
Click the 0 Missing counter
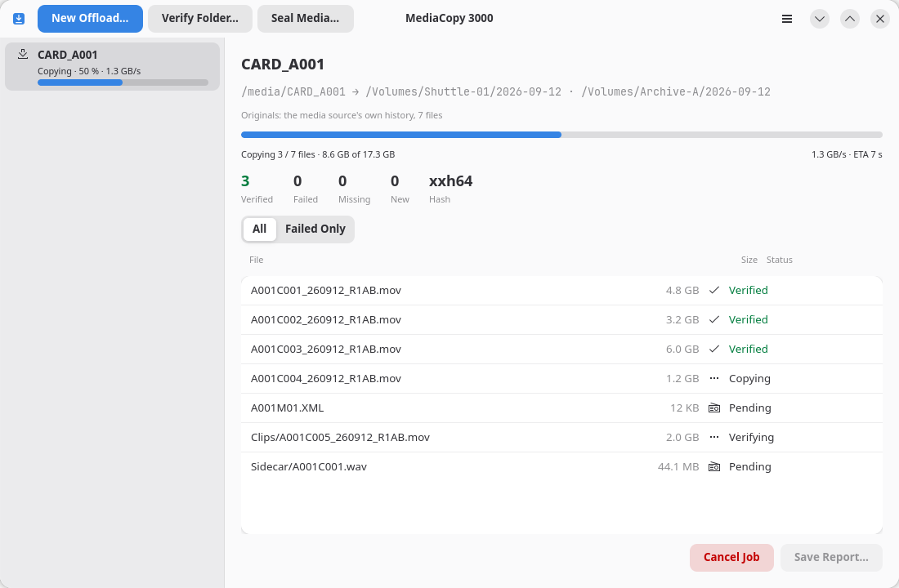[x=354, y=189]
